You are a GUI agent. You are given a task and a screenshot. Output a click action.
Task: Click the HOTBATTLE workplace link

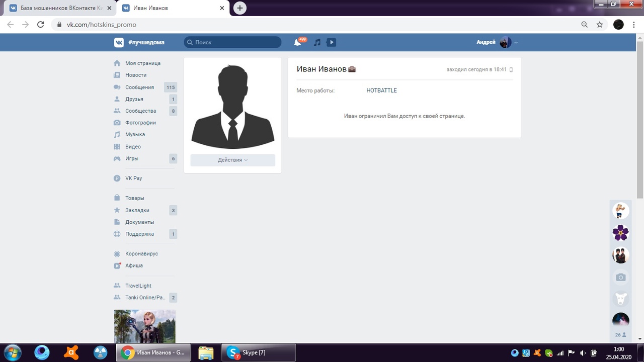381,90
